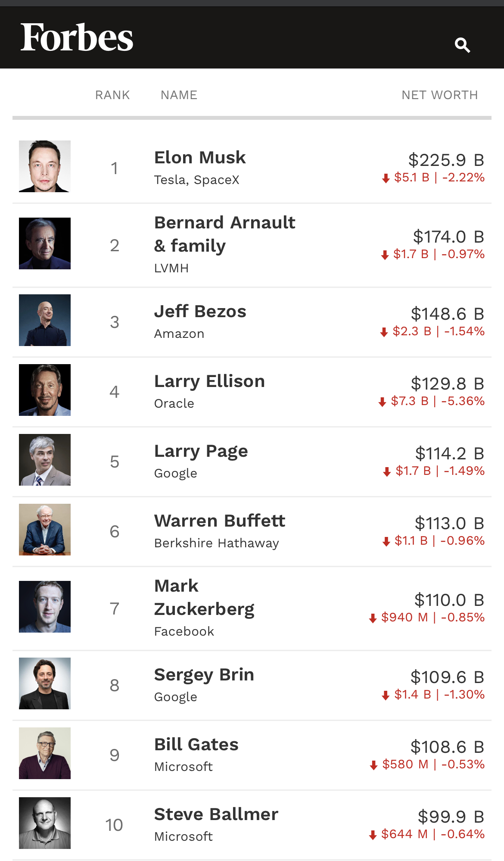
Task: Open the Bill Gates name link
Action: [x=196, y=745]
